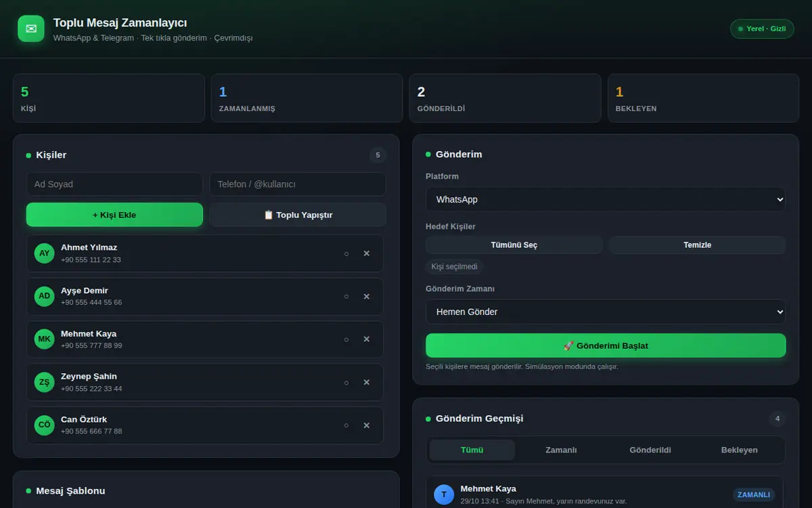
Task: Click the Gönderim Geçmişi count badge showing 4
Action: point(777,419)
